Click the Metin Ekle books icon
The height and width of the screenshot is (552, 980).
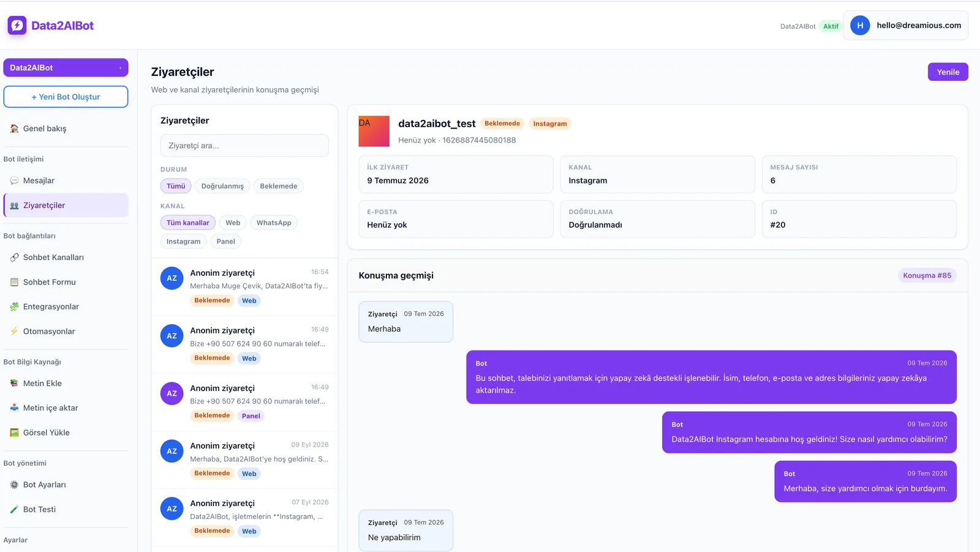click(x=14, y=383)
